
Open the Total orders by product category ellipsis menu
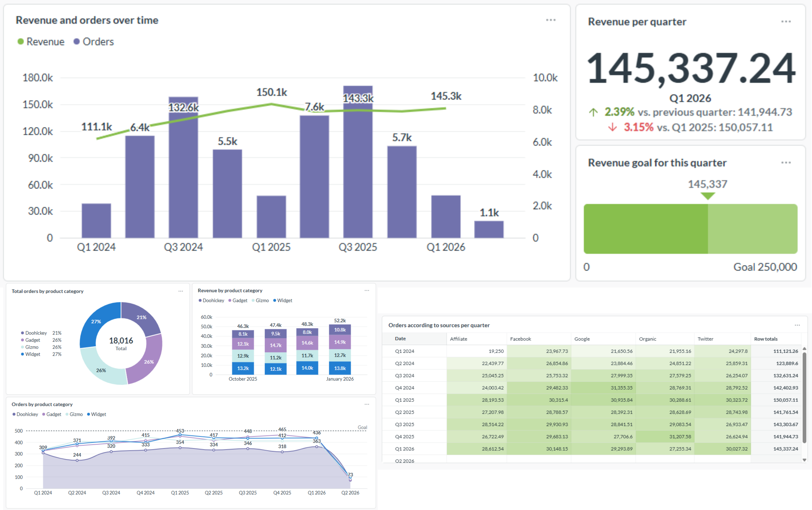point(181,291)
